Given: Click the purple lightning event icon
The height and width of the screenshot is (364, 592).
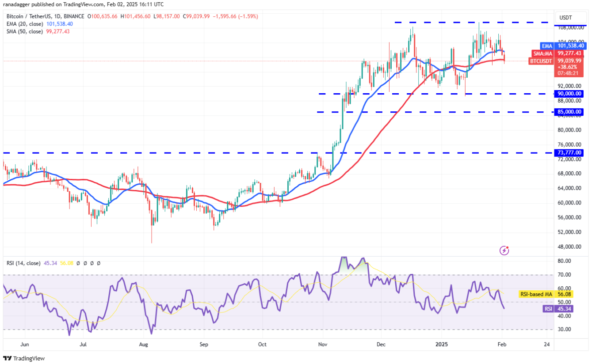Looking at the screenshot, I should click(504, 250).
